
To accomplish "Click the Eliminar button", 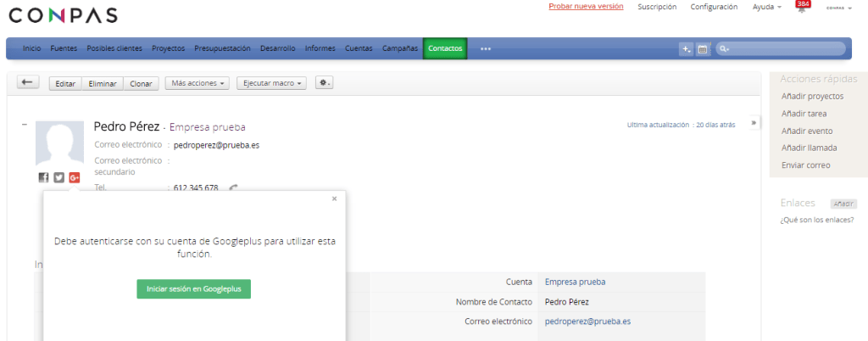I will coord(103,84).
